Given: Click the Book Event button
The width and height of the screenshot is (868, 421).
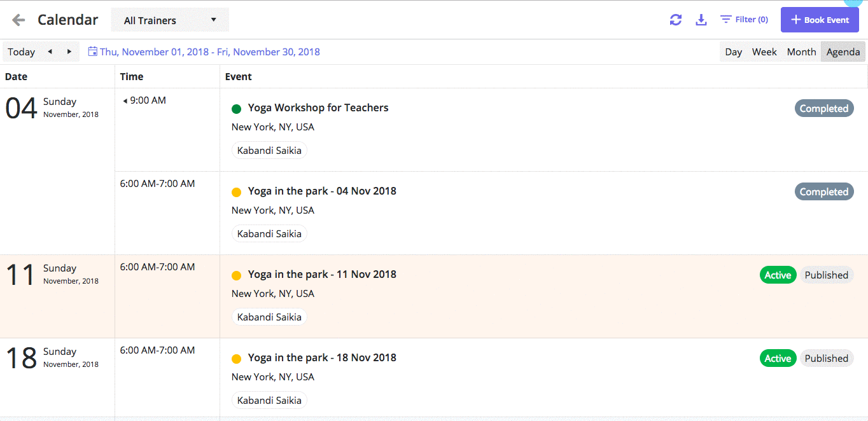Looking at the screenshot, I should click(x=820, y=20).
